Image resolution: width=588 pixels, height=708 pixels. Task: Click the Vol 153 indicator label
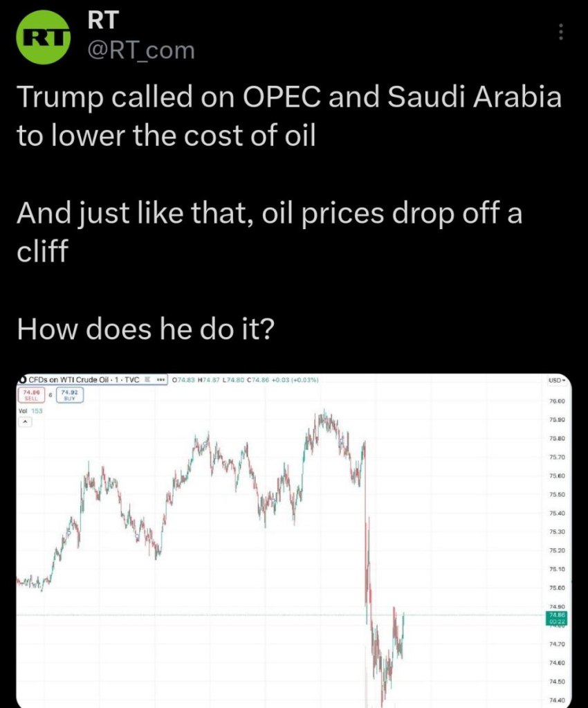point(30,411)
